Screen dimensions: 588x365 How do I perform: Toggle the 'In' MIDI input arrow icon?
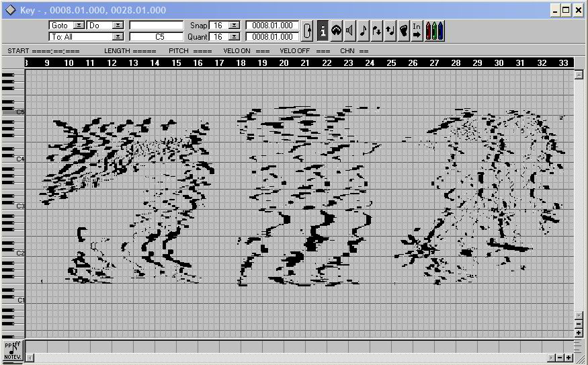coord(417,31)
